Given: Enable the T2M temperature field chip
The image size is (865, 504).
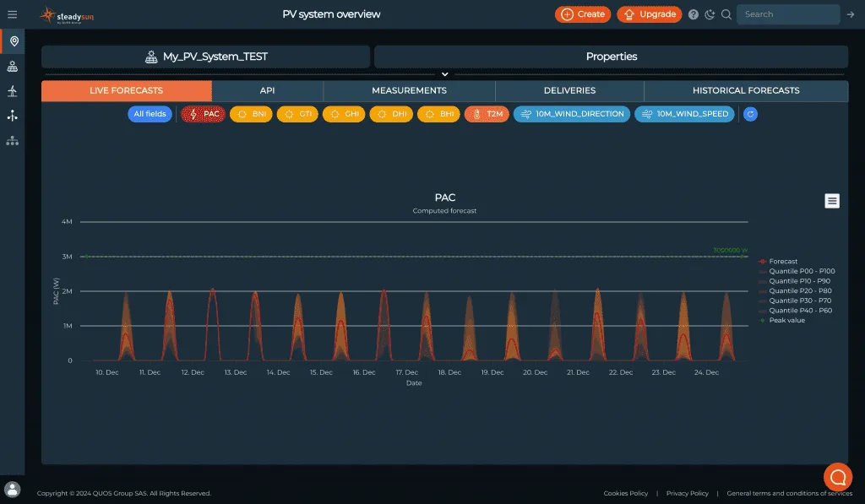Looking at the screenshot, I should (x=487, y=114).
